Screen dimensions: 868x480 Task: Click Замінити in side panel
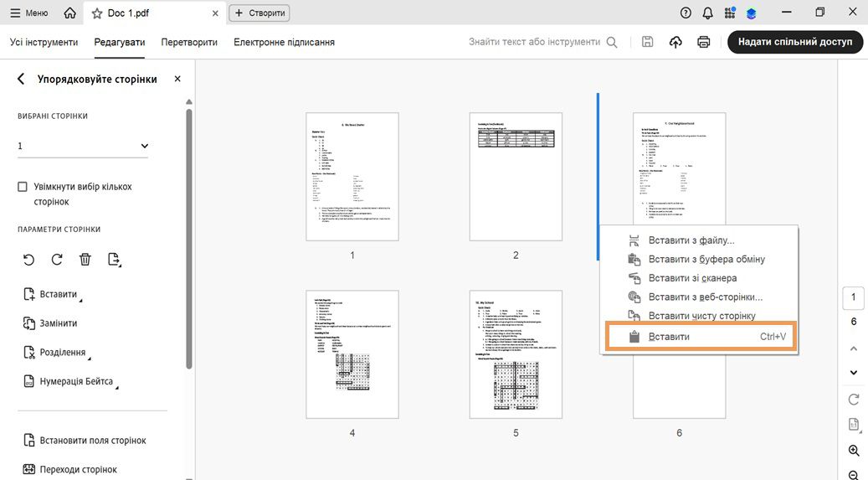point(50,323)
